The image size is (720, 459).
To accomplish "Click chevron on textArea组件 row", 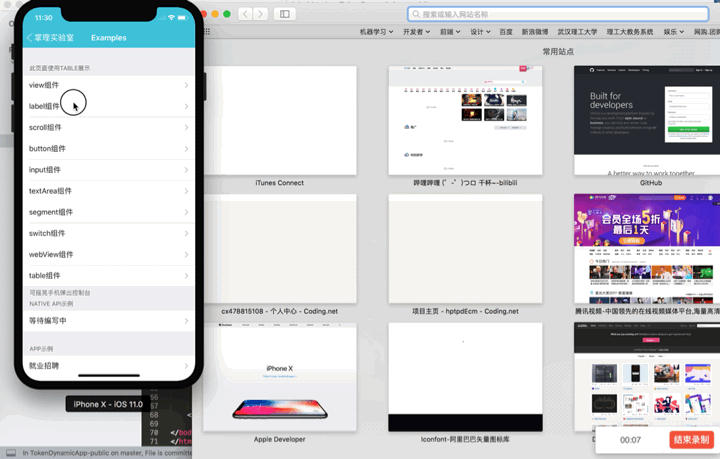I will [x=186, y=191].
